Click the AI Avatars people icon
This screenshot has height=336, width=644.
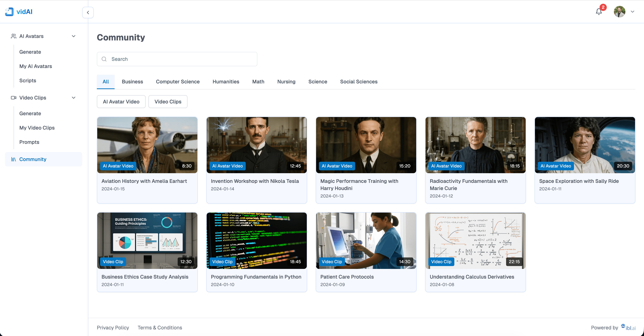(x=13, y=36)
